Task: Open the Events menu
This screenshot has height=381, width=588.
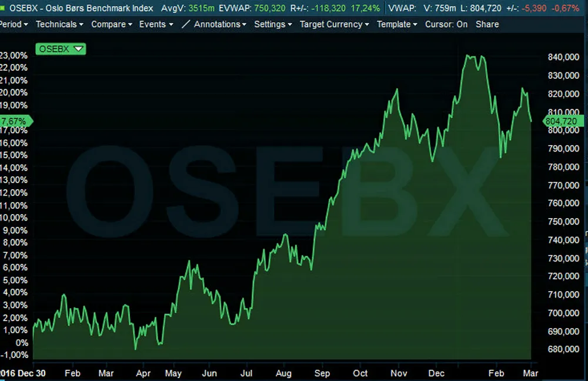Action: point(156,24)
